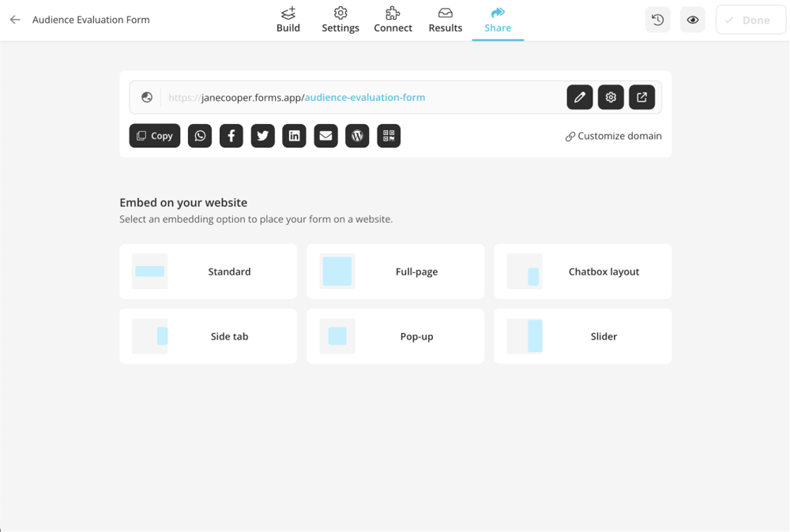Choose the Pop-up embed option
This screenshot has width=790, height=532.
[x=395, y=335]
